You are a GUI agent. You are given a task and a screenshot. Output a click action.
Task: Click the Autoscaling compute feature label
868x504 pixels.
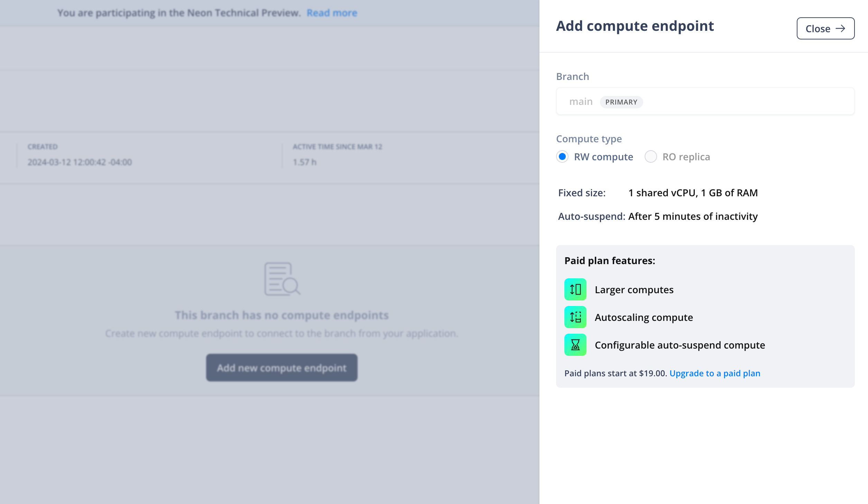[x=644, y=317]
